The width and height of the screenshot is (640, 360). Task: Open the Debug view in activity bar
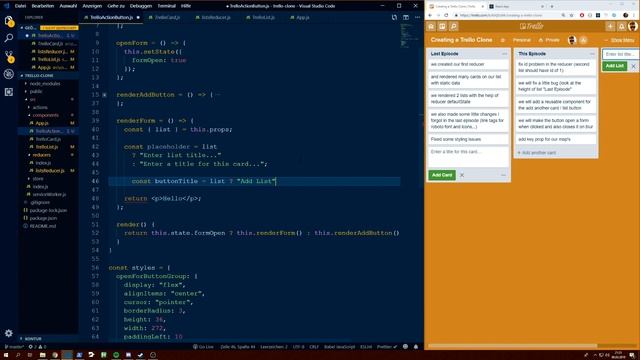point(9,74)
